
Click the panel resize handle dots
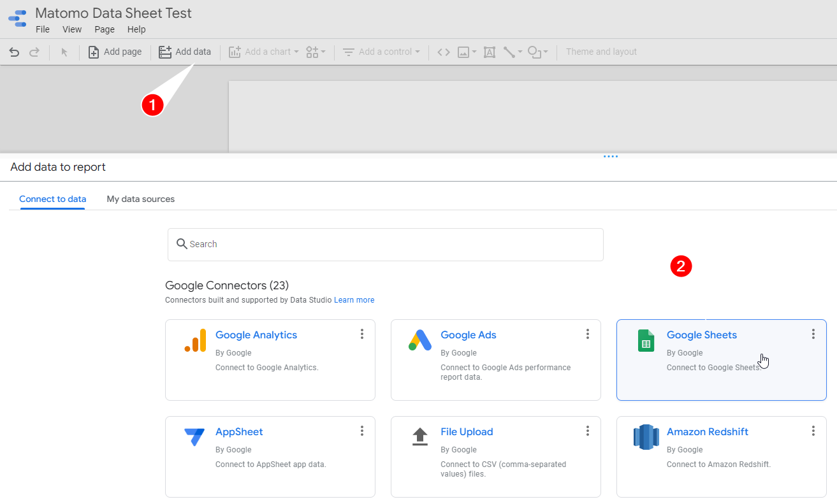point(611,156)
